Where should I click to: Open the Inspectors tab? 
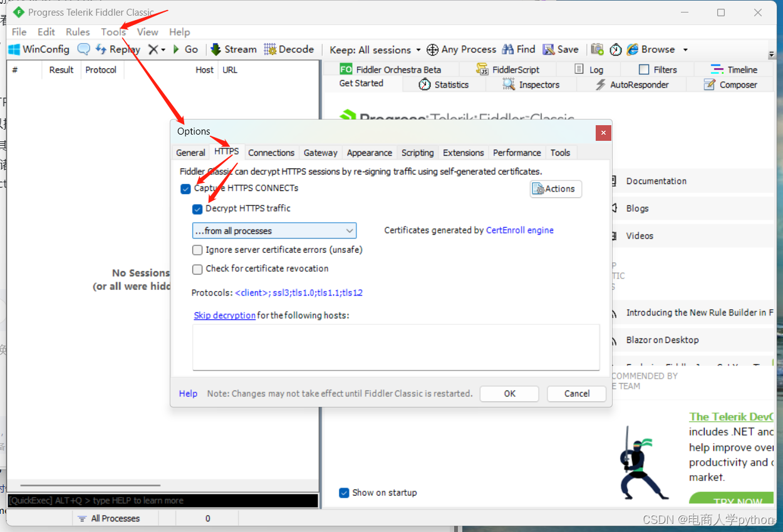(531, 84)
